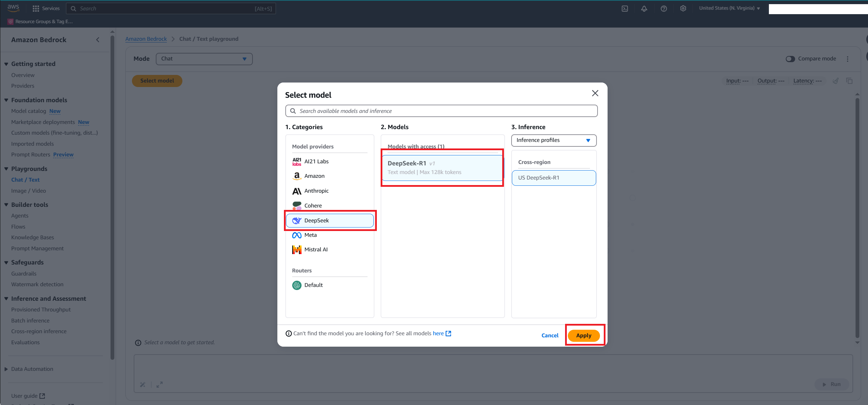868x405 pixels.
Task: Click the Select model button
Action: pos(157,81)
